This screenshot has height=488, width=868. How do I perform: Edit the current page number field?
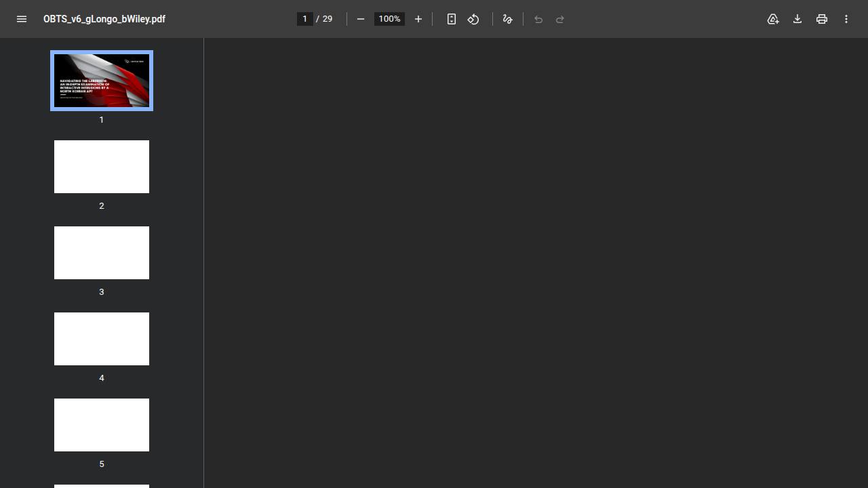click(x=305, y=19)
